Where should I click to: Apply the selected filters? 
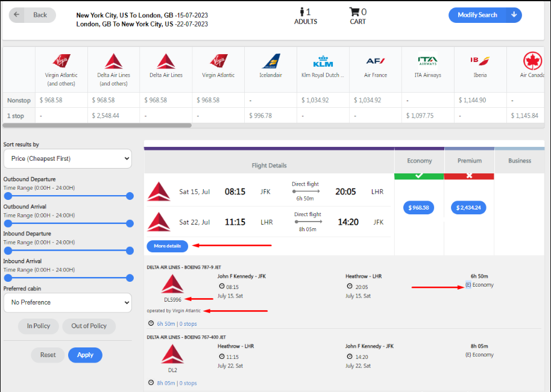(x=86, y=355)
